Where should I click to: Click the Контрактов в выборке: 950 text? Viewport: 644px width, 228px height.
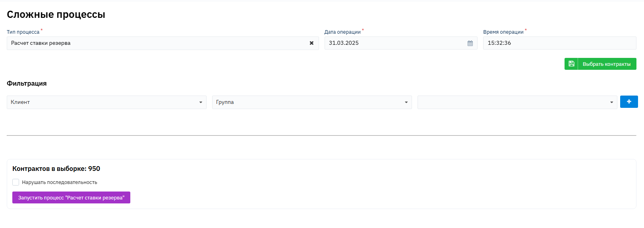(56, 169)
